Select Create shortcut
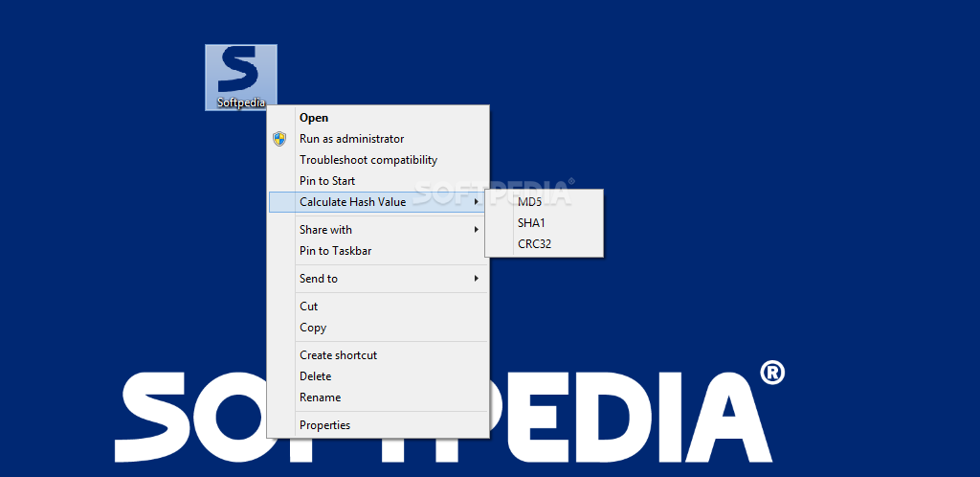Screen dimensions: 980x477 click(378, 355)
